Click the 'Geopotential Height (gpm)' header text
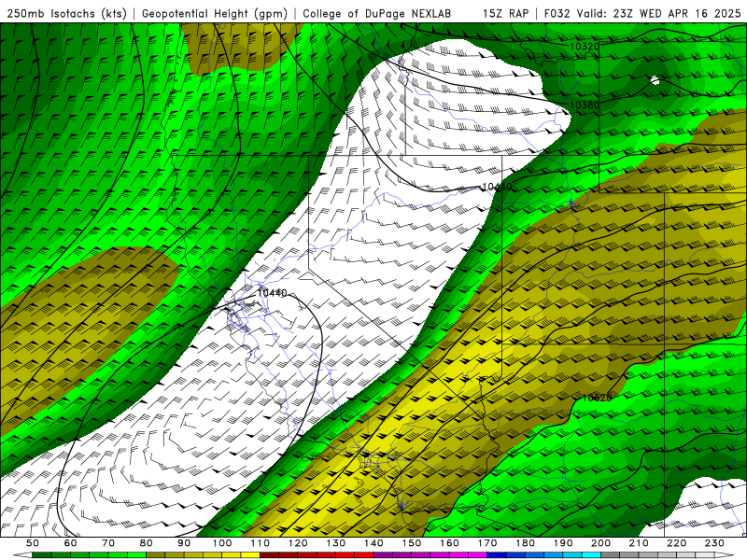The image size is (747, 560). click(215, 13)
